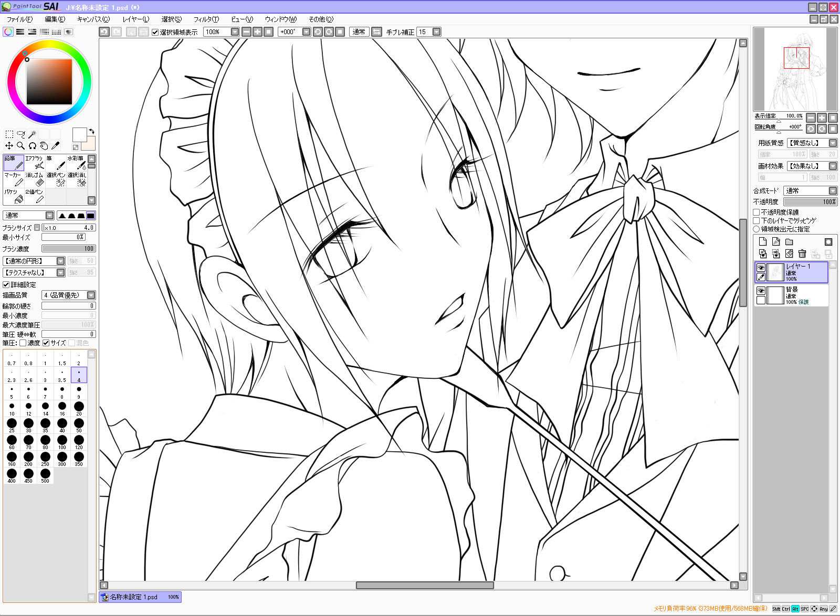
Task: Clear layer with eraser icon in layer panel
Action: (x=789, y=254)
